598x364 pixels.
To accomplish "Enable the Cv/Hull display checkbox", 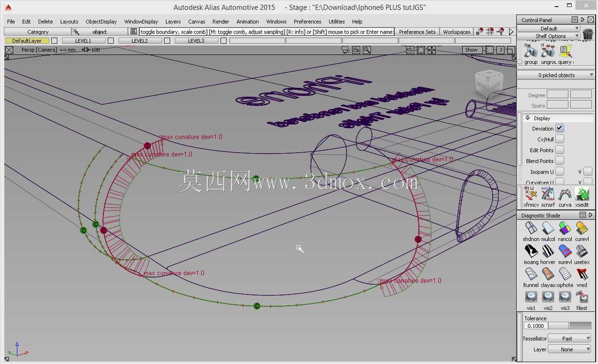I will pos(559,139).
